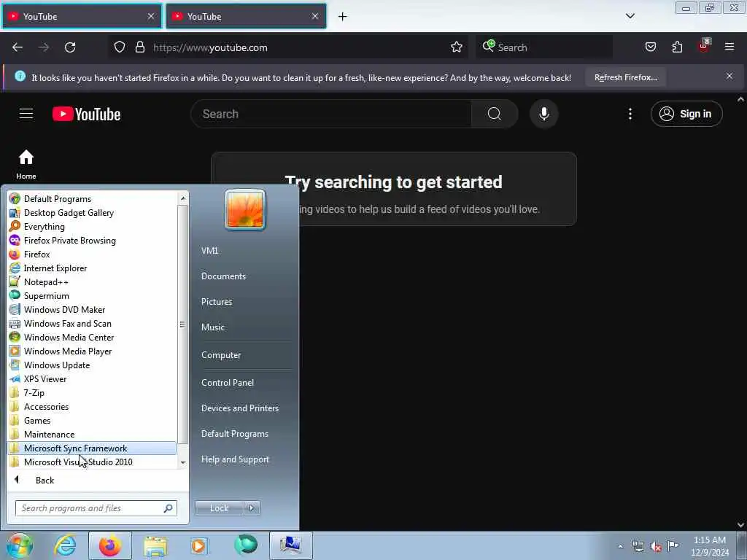
Task: Open the YouTube Home sidebar icon
Action: 26,164
